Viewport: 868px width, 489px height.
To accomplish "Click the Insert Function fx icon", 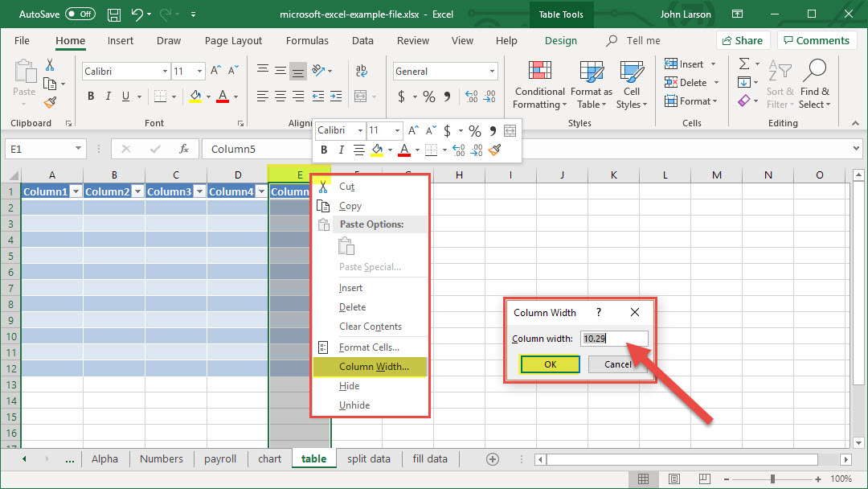I will point(184,149).
